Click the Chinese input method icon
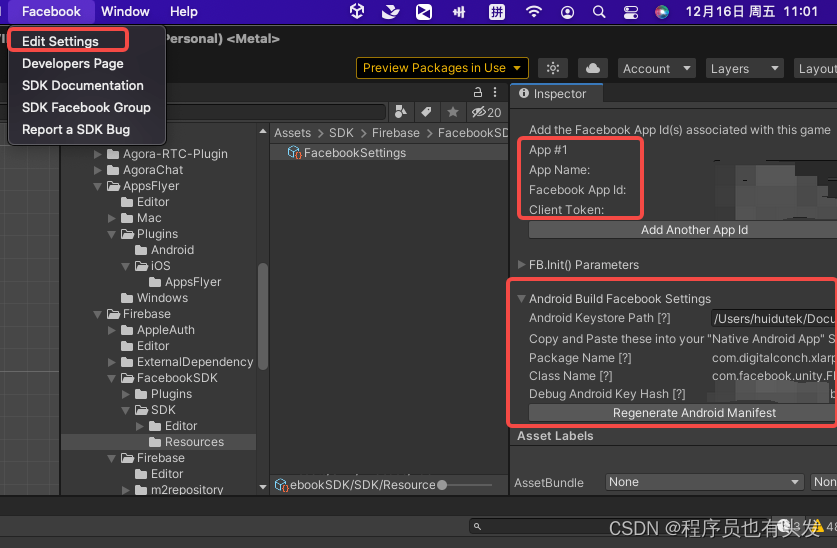837x548 pixels. (x=497, y=11)
